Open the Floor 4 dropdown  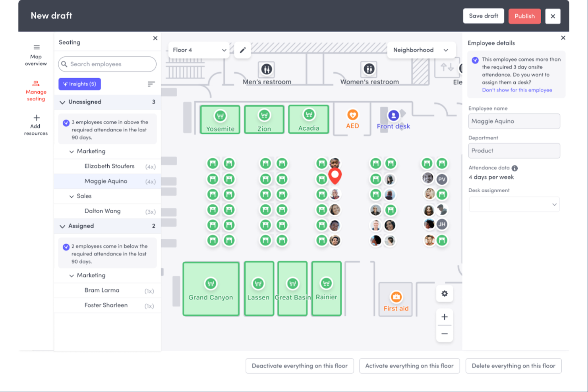click(x=199, y=50)
